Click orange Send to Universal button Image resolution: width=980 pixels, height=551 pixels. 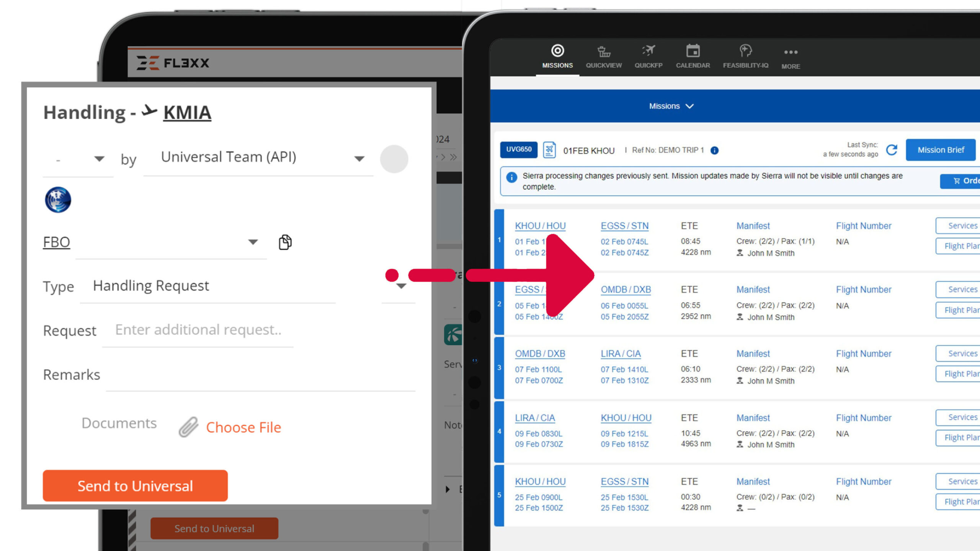click(x=135, y=486)
